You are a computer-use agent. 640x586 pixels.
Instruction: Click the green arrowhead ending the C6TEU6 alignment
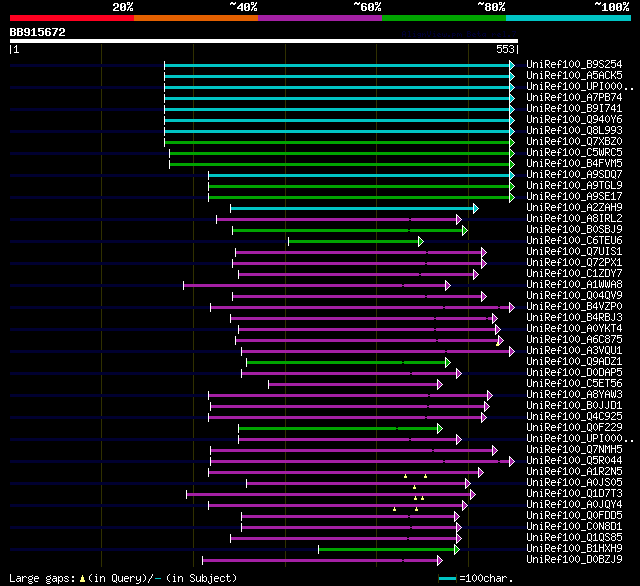tap(421, 242)
